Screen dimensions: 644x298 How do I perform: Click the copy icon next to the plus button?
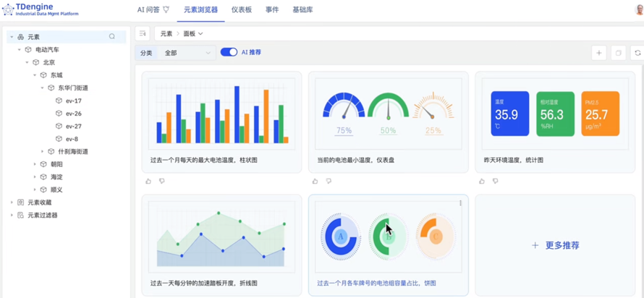click(618, 53)
